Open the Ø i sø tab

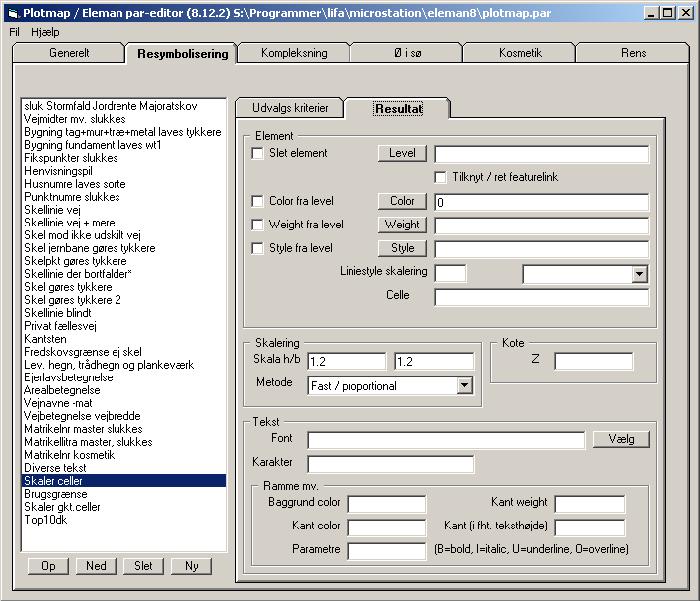pyautogui.click(x=407, y=53)
